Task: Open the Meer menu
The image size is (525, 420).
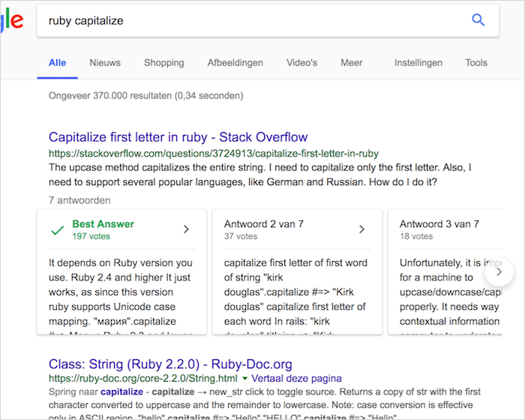Action: pyautogui.click(x=352, y=63)
